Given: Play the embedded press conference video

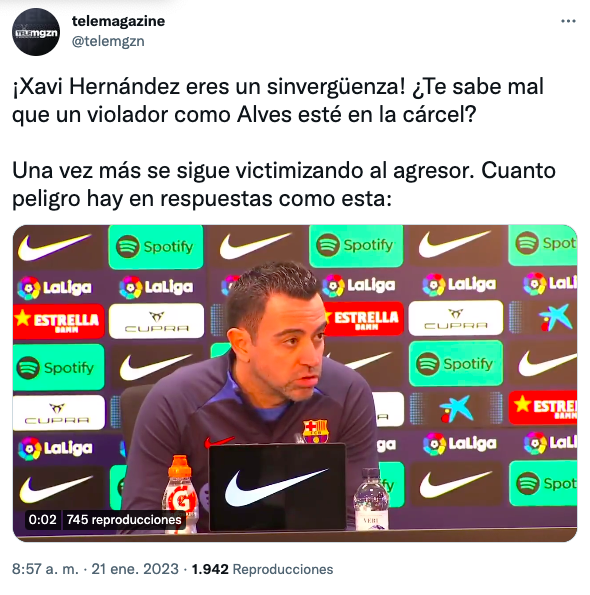Looking at the screenshot, I should [x=295, y=383].
